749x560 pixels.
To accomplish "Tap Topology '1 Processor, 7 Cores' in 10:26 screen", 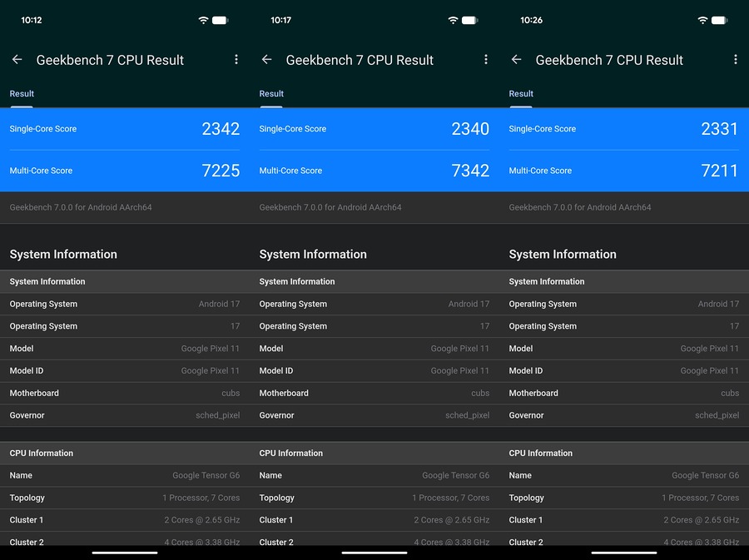I will tap(700, 498).
